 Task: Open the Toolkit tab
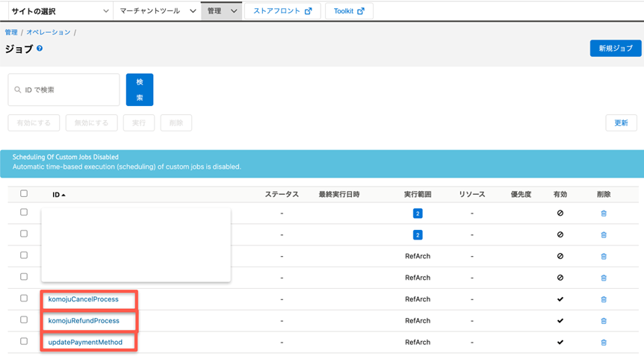pos(349,11)
